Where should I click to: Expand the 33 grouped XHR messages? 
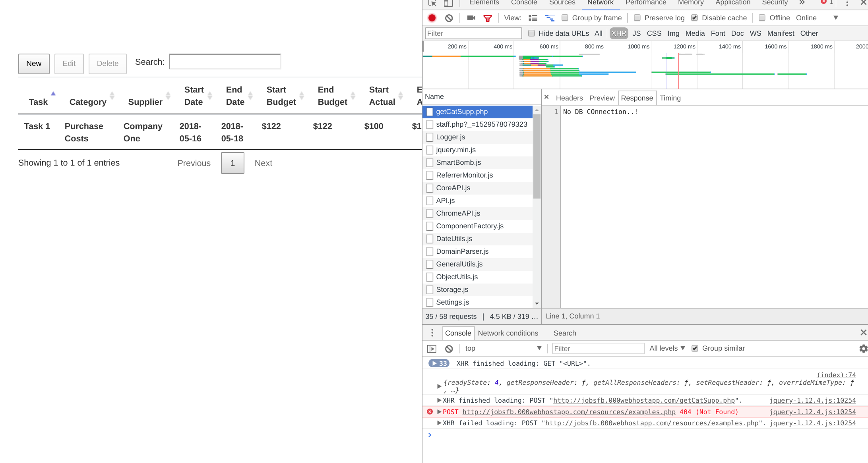[x=439, y=363]
